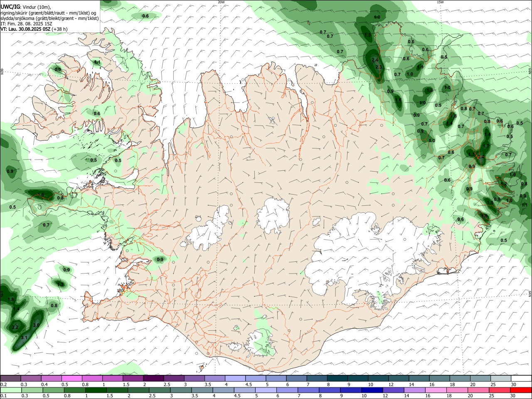Choose the light pink swatch at 16
Screen dimensions: 532x399
(x=436, y=390)
